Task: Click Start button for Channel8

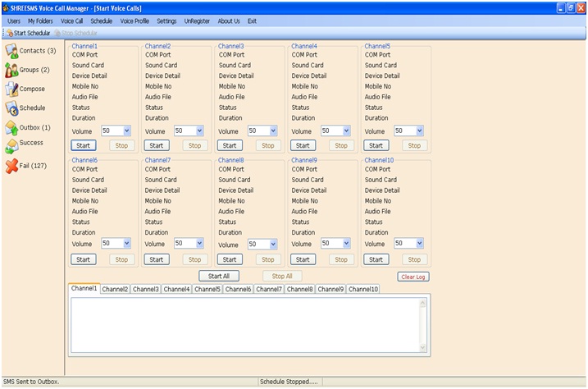Action: (230, 259)
